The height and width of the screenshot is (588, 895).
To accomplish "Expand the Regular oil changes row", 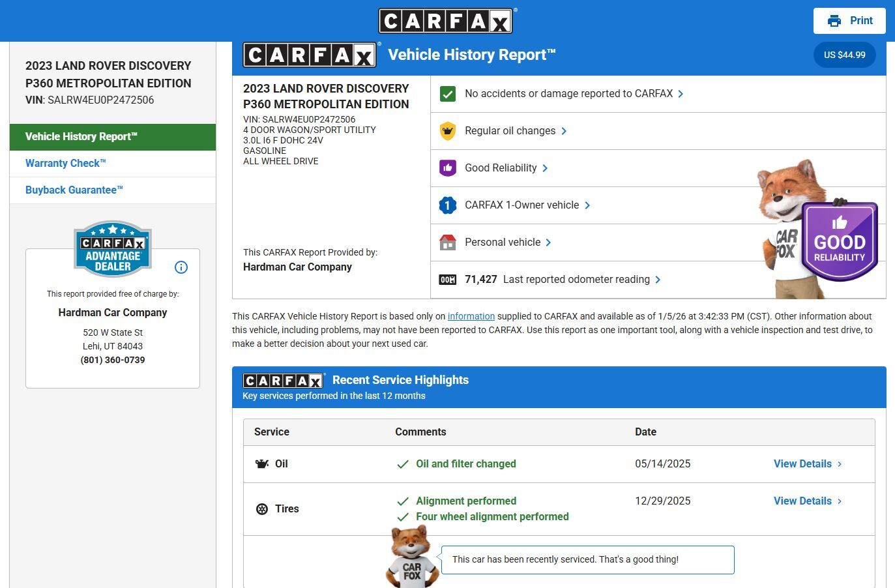I will 515,131.
